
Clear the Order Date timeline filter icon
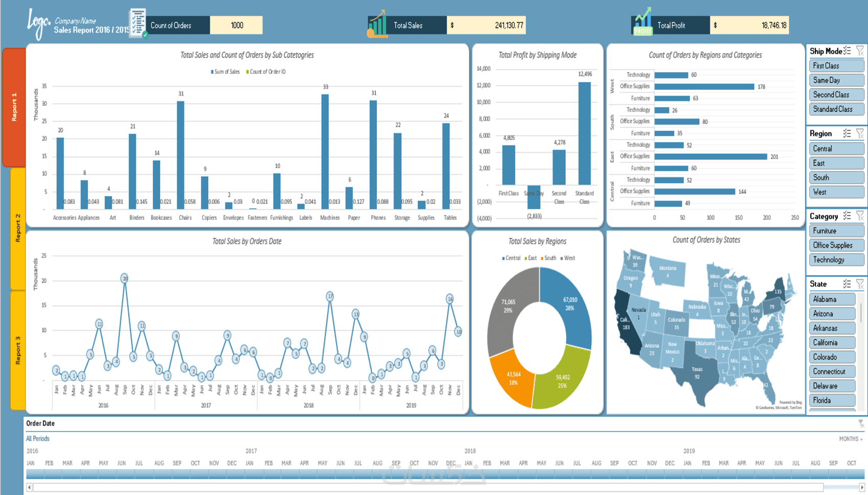coord(861,424)
